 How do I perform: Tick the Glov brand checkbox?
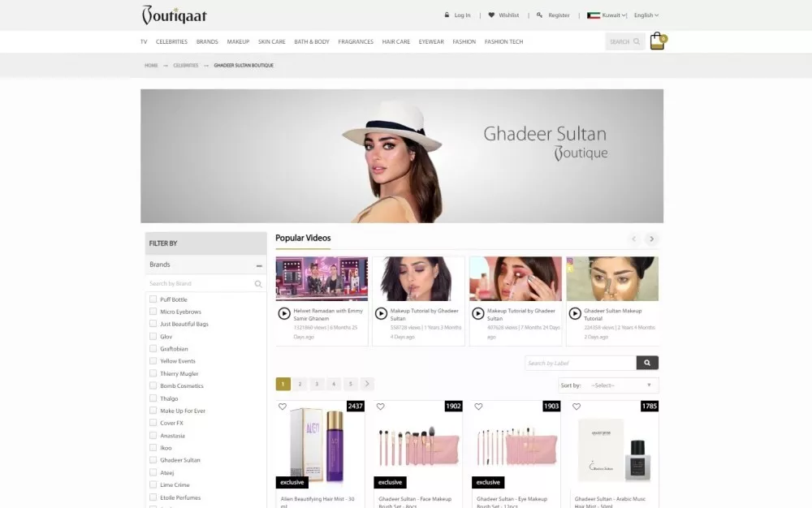coord(153,336)
